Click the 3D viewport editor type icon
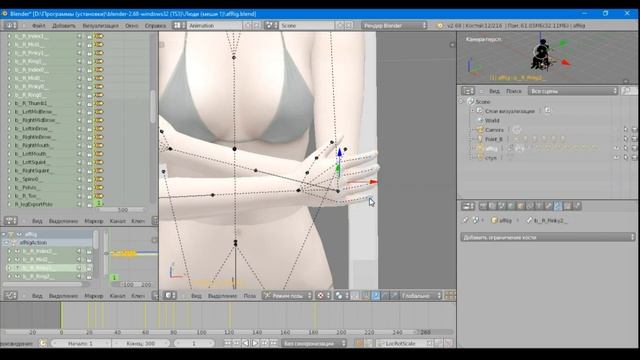Screen dimensions: 640x360 170,296
